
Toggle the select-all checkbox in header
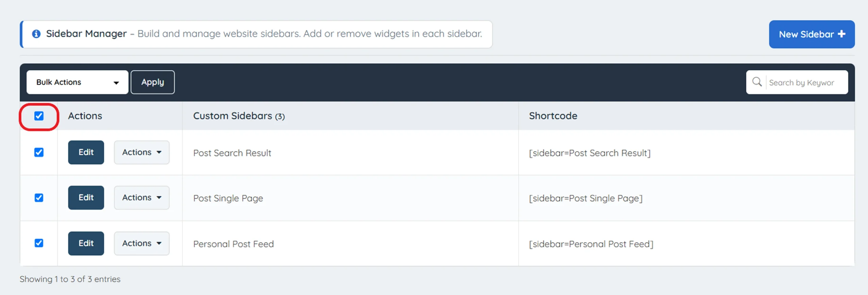click(x=39, y=116)
